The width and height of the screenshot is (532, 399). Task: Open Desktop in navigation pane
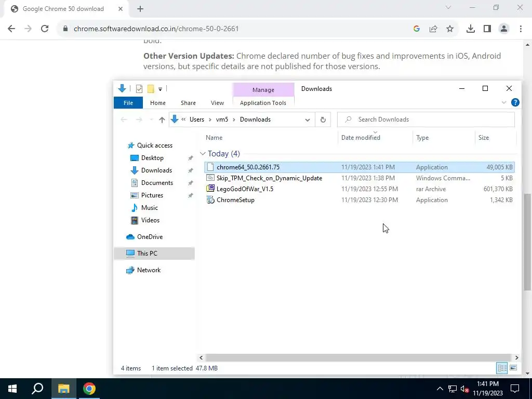pos(152,158)
